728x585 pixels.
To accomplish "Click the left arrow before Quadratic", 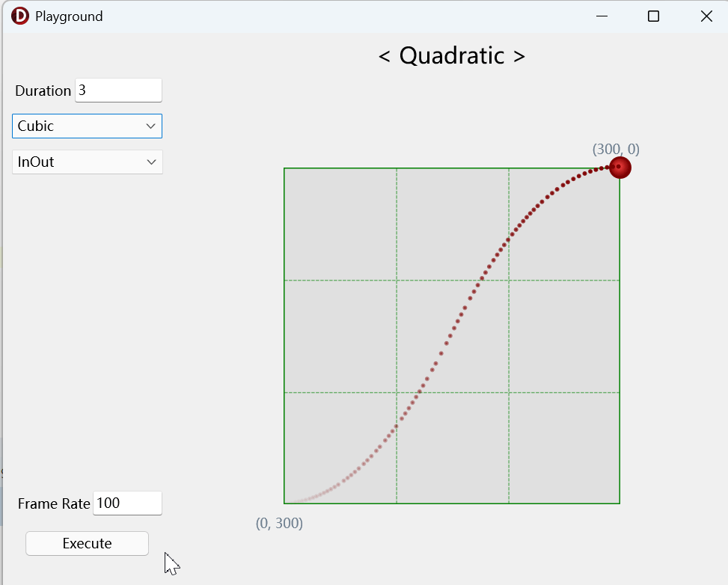I will pyautogui.click(x=385, y=55).
